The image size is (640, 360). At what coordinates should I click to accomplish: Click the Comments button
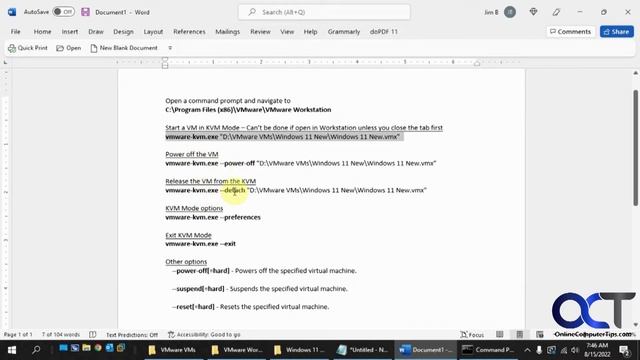(x=570, y=31)
